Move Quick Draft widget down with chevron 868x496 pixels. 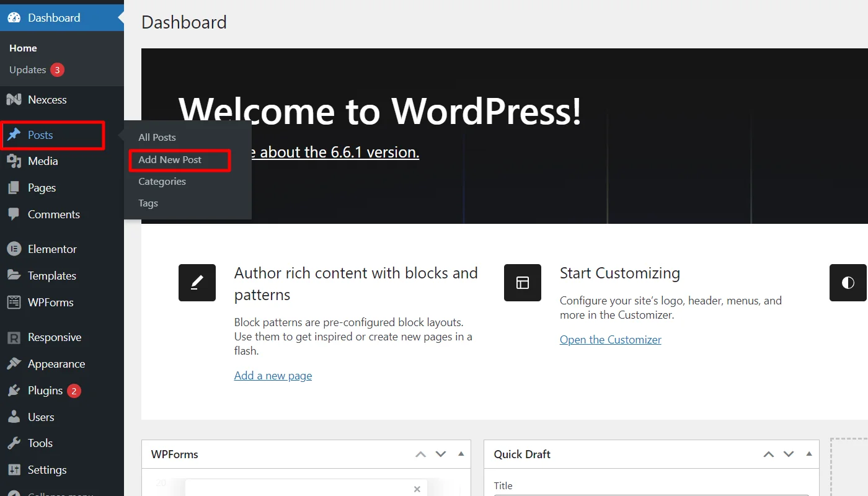[x=789, y=454]
